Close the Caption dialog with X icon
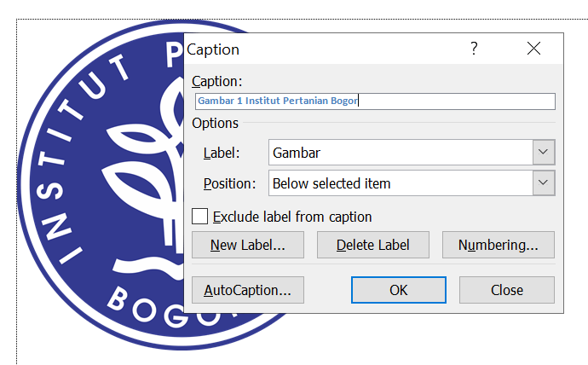 534,49
